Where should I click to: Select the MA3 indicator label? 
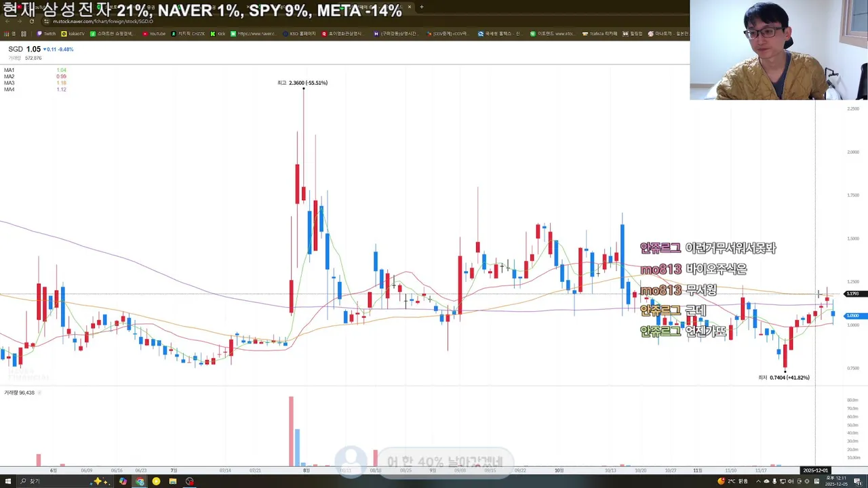coord(9,83)
